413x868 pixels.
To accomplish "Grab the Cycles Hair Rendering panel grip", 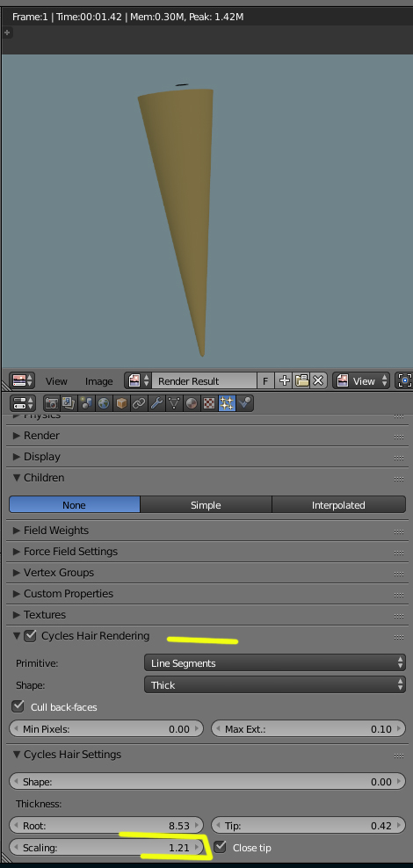I will [x=399, y=637].
